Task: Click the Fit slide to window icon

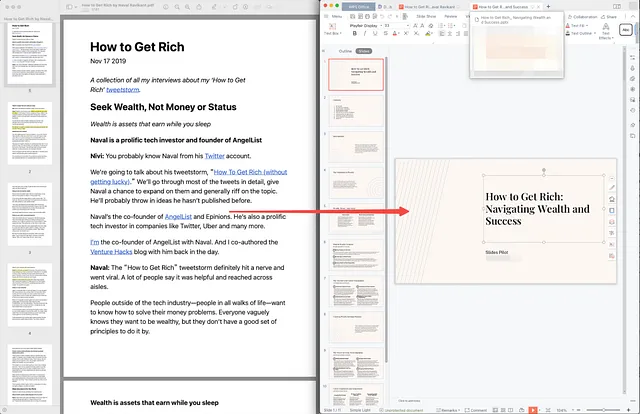Action: tap(548, 410)
